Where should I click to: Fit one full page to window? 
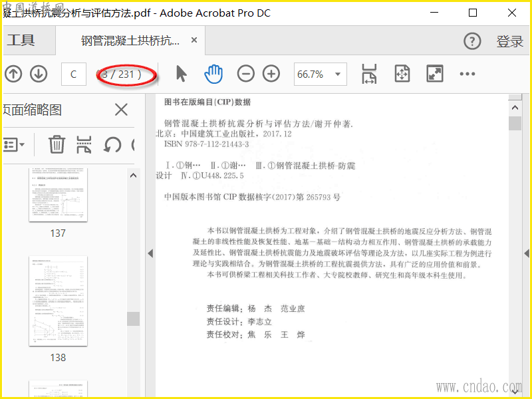click(x=402, y=74)
